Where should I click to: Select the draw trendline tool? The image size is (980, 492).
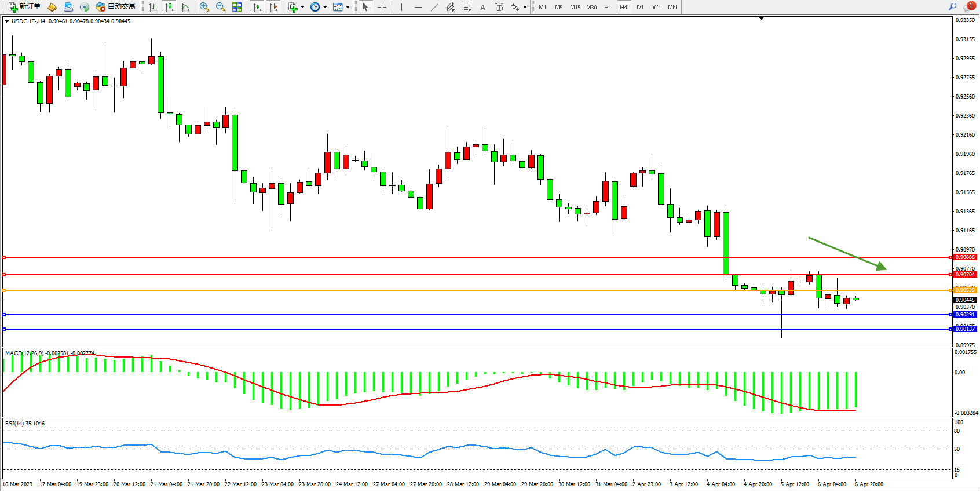pos(434,7)
